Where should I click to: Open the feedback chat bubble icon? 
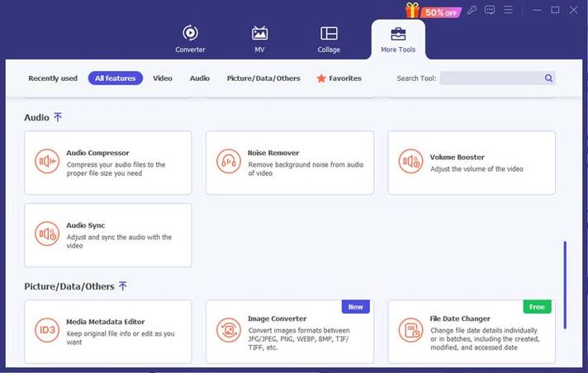490,10
